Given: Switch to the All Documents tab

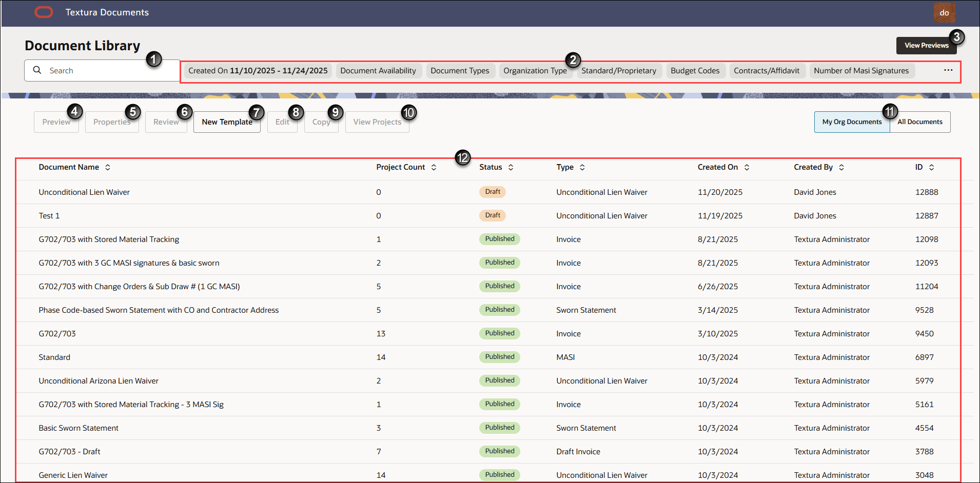Looking at the screenshot, I should [x=919, y=122].
